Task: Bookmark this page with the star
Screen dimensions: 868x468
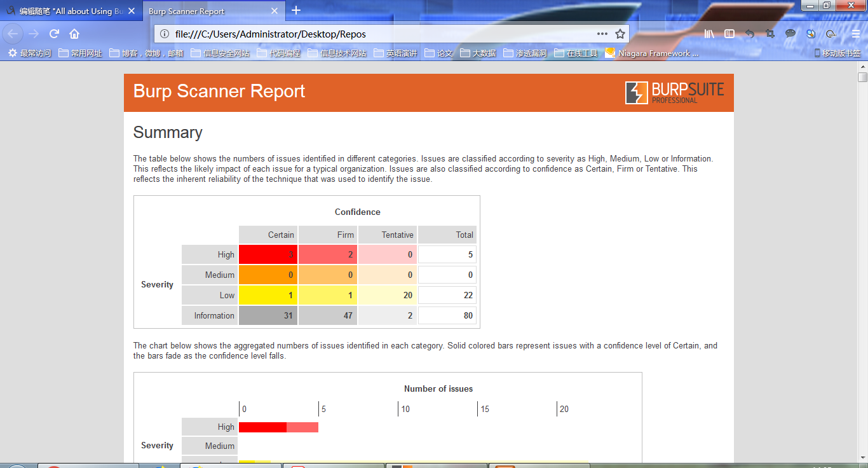Action: pos(620,34)
